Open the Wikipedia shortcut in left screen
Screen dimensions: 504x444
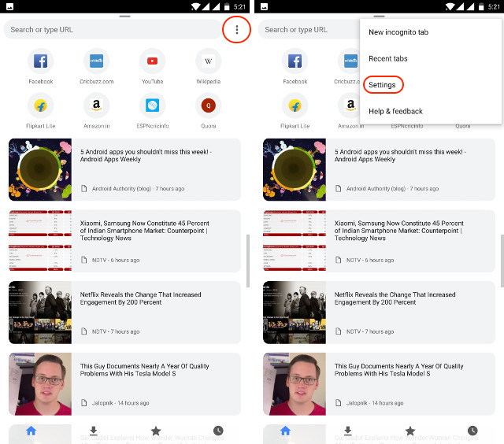tap(208, 61)
